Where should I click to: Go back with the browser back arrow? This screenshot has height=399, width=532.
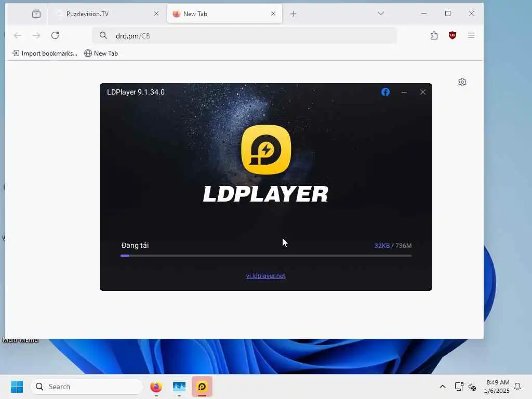(18, 35)
